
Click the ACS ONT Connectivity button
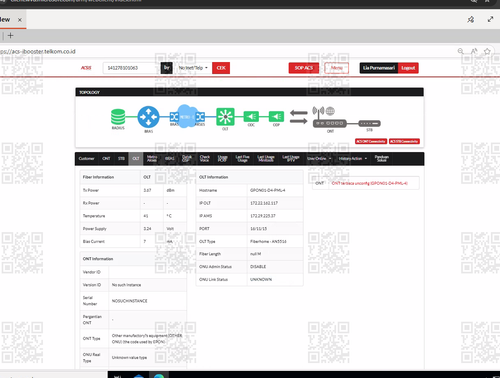pyautogui.click(x=371, y=141)
